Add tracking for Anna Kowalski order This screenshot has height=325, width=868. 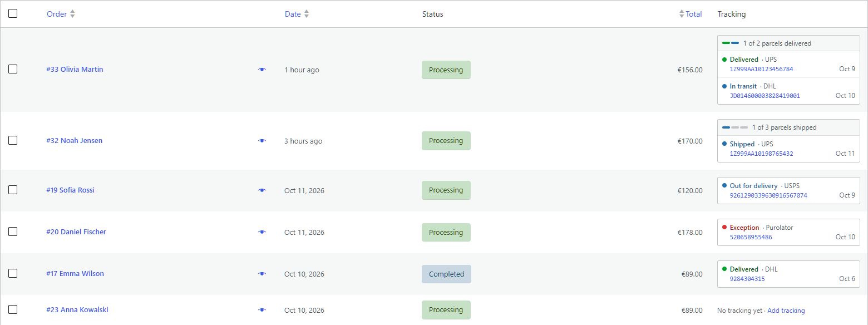tap(786, 311)
